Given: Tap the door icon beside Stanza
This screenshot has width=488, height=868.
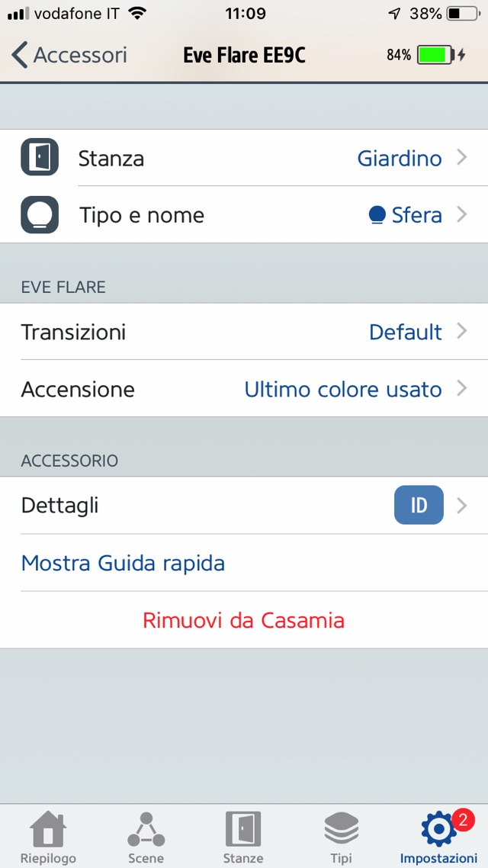Looking at the screenshot, I should tap(40, 157).
